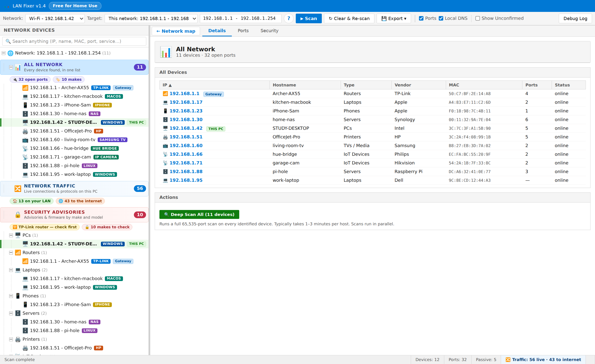Open the Network adapter dropdown
595x364 pixels.
(55, 19)
